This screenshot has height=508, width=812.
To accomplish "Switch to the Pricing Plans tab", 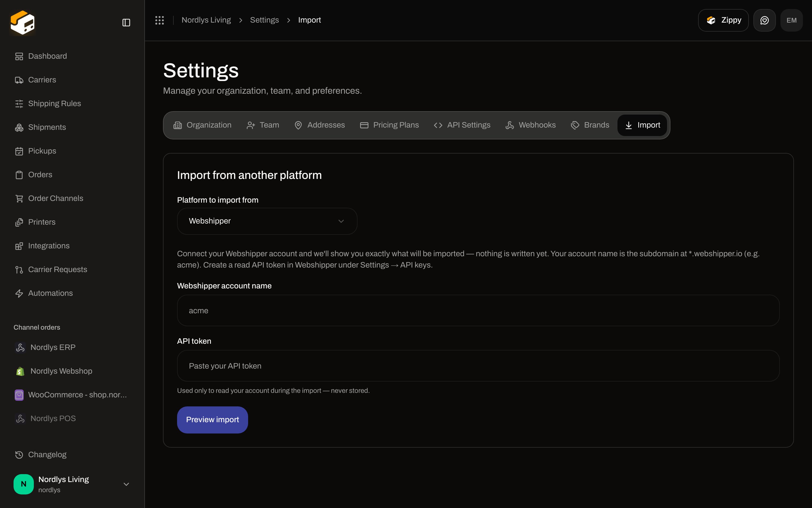I will [x=389, y=125].
